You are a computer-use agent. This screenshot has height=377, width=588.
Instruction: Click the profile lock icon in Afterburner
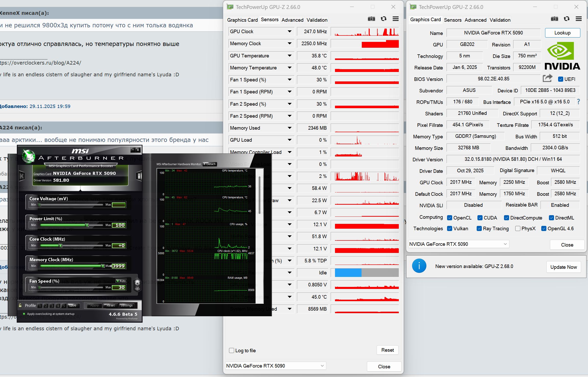click(x=20, y=306)
